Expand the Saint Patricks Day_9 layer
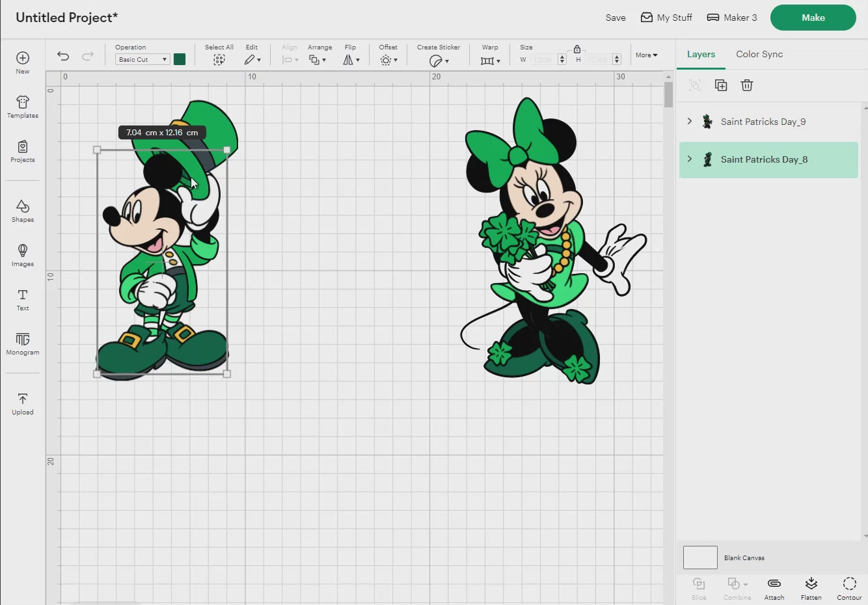The width and height of the screenshot is (868, 605). pos(690,121)
